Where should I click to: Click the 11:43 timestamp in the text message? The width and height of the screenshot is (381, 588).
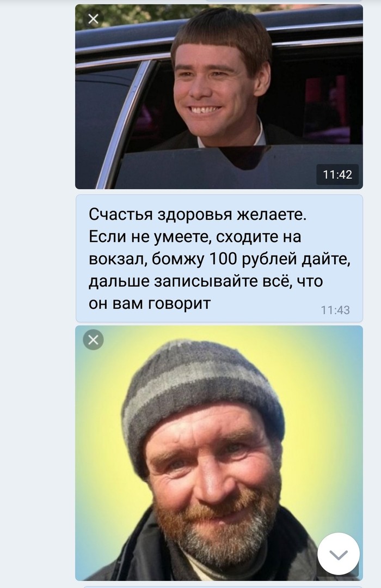point(335,310)
